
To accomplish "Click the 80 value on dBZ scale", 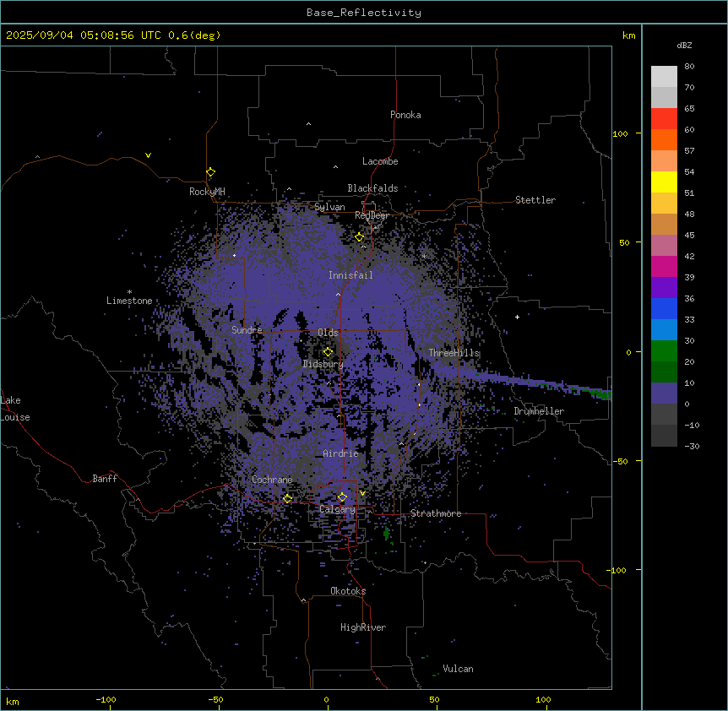I will click(x=689, y=67).
